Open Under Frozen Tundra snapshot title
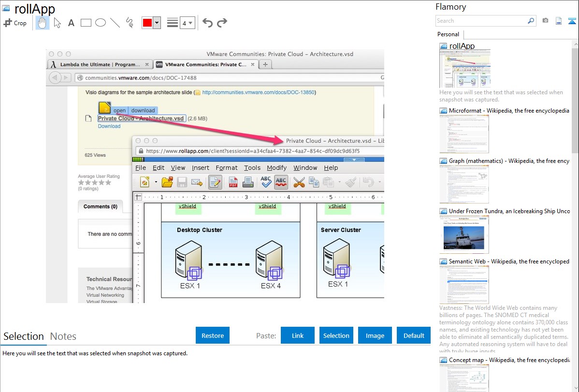This screenshot has width=579, height=392. tap(509, 211)
